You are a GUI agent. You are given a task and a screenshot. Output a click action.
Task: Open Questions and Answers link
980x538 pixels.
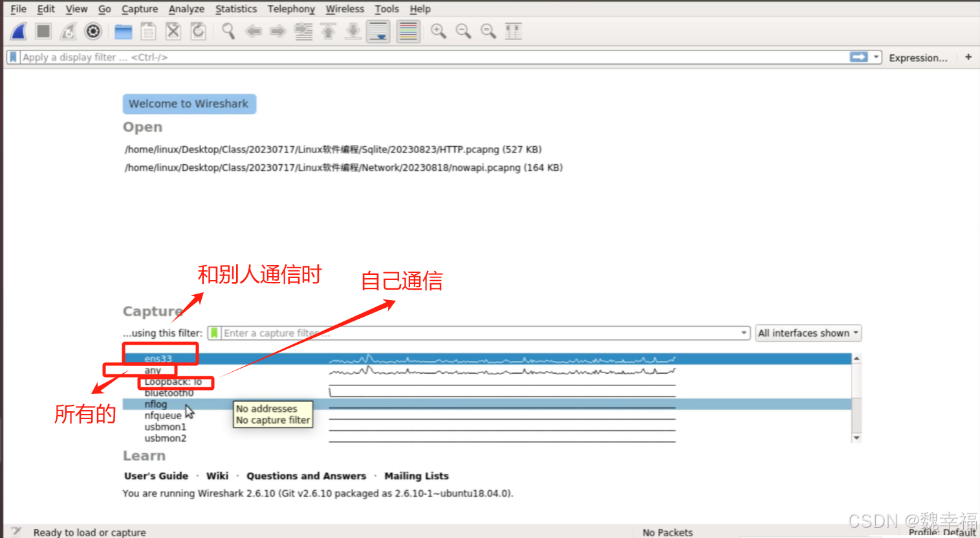306,476
